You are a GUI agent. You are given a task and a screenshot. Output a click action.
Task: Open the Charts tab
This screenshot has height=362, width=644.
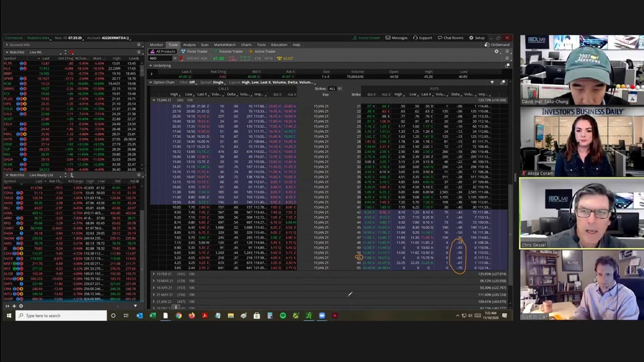tap(246, 45)
